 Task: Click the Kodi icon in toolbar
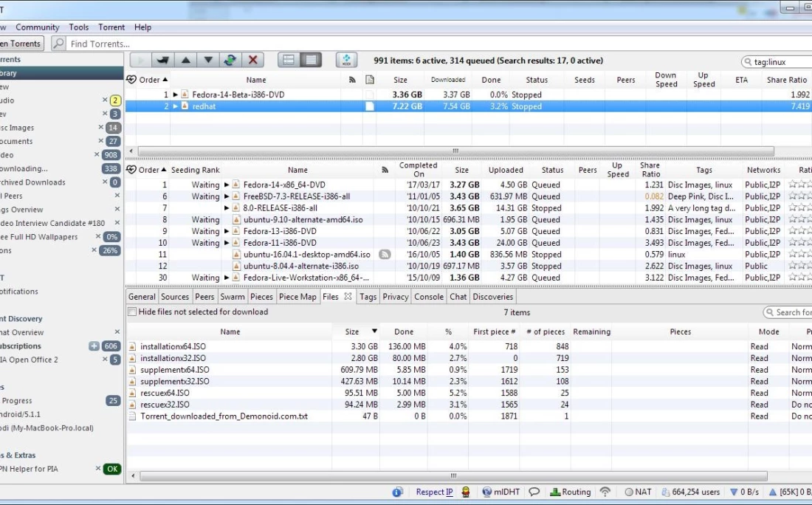point(347,61)
